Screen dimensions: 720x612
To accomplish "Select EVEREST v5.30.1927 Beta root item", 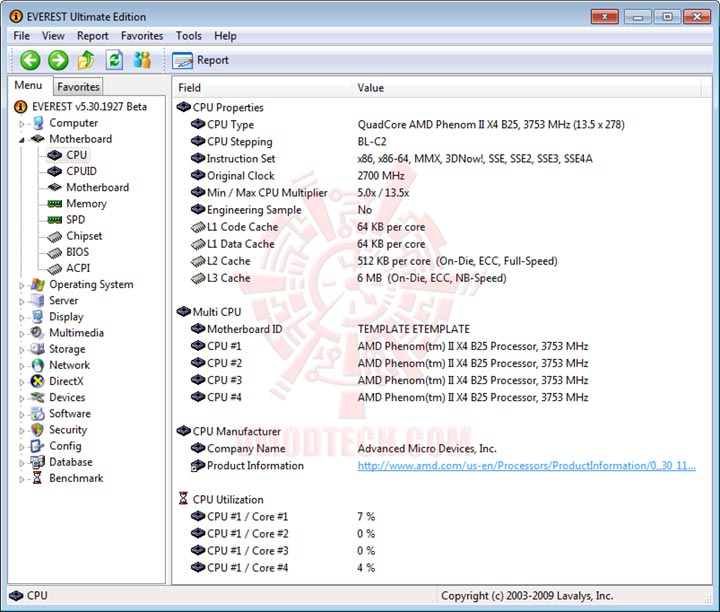I will point(89,107).
